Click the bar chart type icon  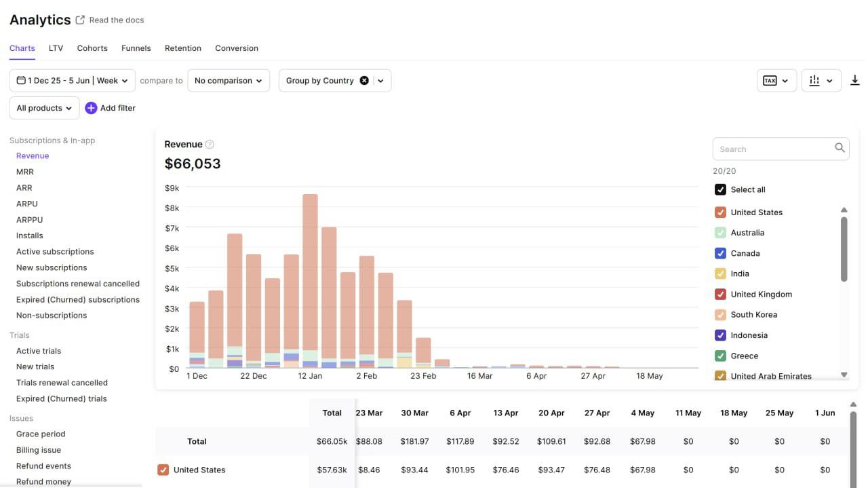coord(814,81)
